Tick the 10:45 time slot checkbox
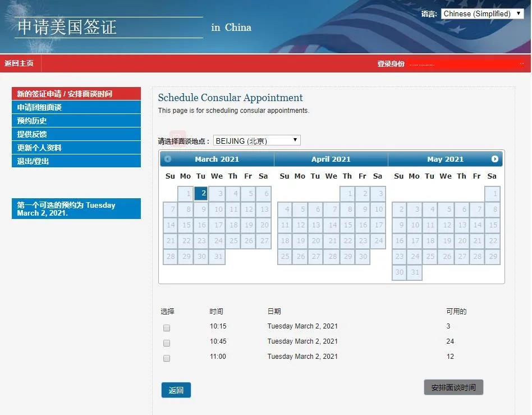Viewport: 532px width, 415px height. [167, 343]
